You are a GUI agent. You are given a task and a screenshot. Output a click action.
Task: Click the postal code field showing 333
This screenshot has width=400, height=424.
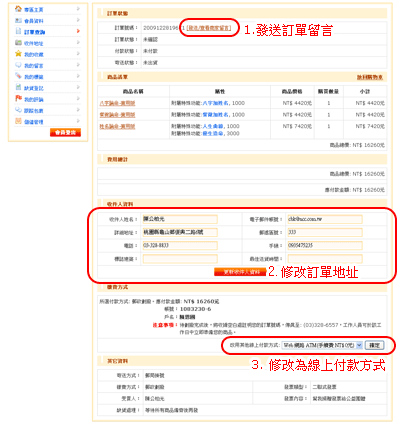click(x=325, y=232)
